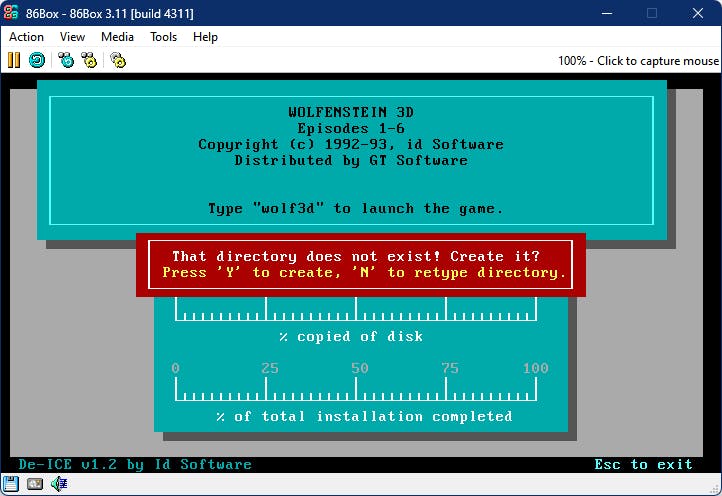Screen dimensions: 722x496
Task: Click 'De-ICE v1.2 by Id Software' text
Action: (x=135, y=464)
